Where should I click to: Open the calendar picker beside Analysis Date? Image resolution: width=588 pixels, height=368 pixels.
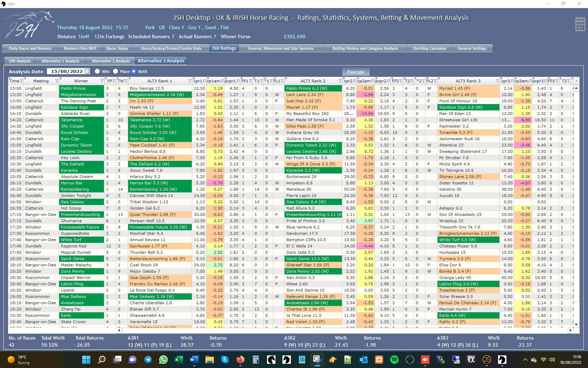click(x=87, y=71)
